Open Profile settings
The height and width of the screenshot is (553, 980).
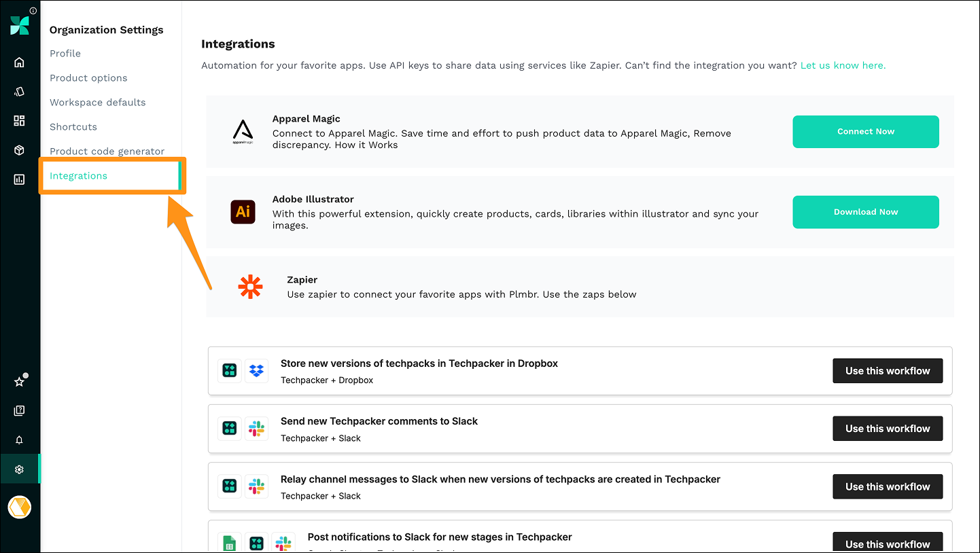(x=65, y=54)
